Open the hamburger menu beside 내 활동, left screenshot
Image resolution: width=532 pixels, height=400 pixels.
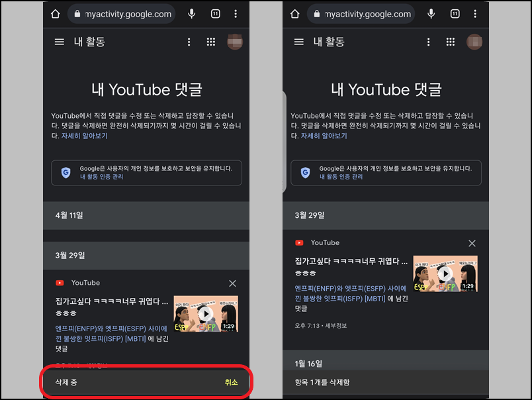[60, 42]
